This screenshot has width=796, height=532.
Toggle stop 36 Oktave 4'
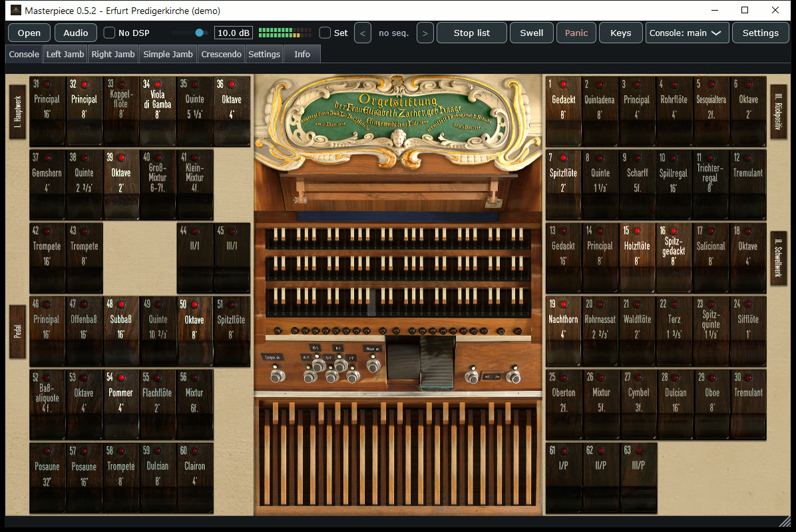coord(232,112)
